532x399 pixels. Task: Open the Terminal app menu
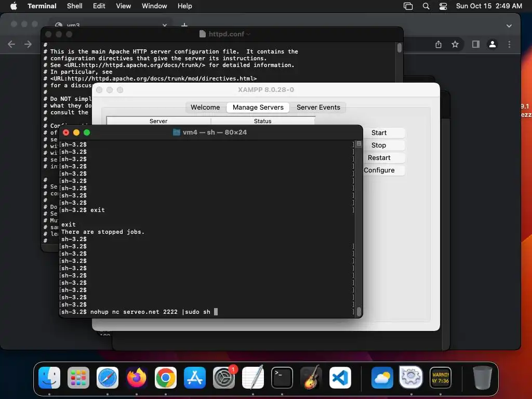(42, 6)
